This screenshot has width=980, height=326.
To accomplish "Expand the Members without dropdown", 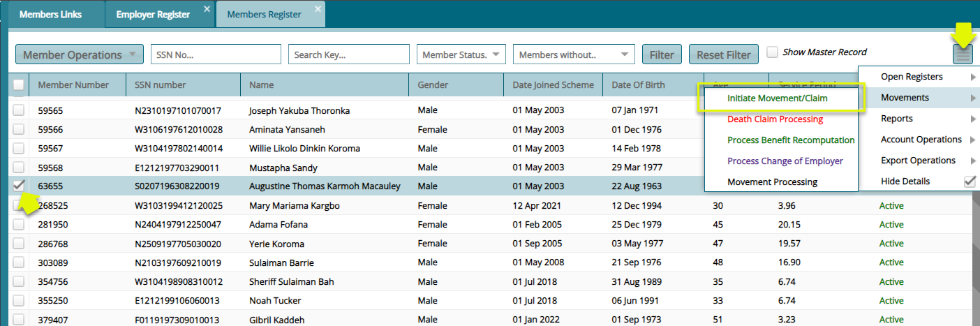I will click(573, 54).
